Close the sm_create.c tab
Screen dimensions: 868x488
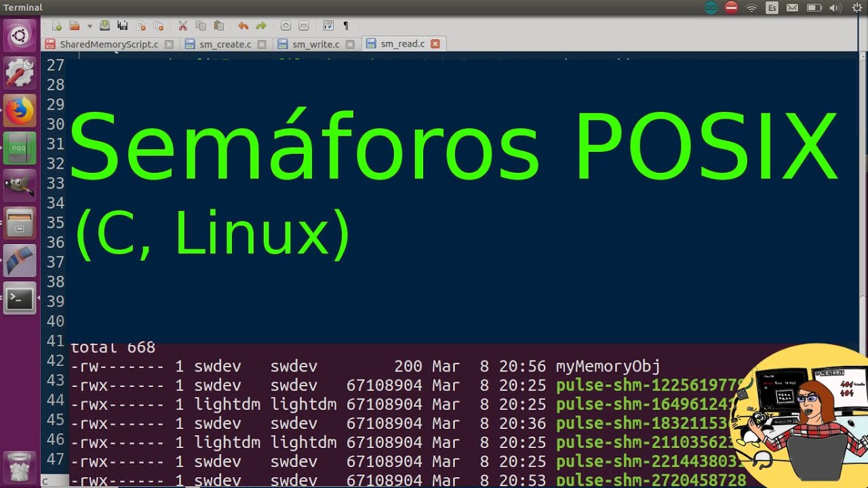click(261, 44)
